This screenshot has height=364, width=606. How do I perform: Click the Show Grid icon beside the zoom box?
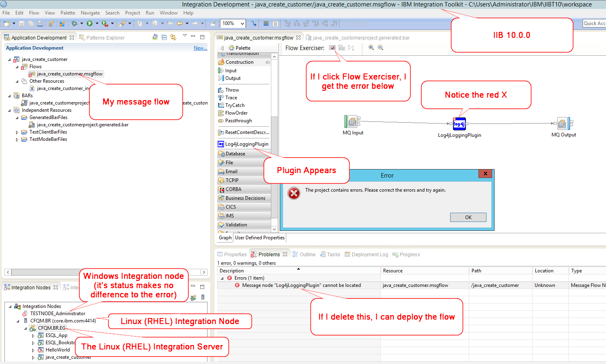point(266,24)
